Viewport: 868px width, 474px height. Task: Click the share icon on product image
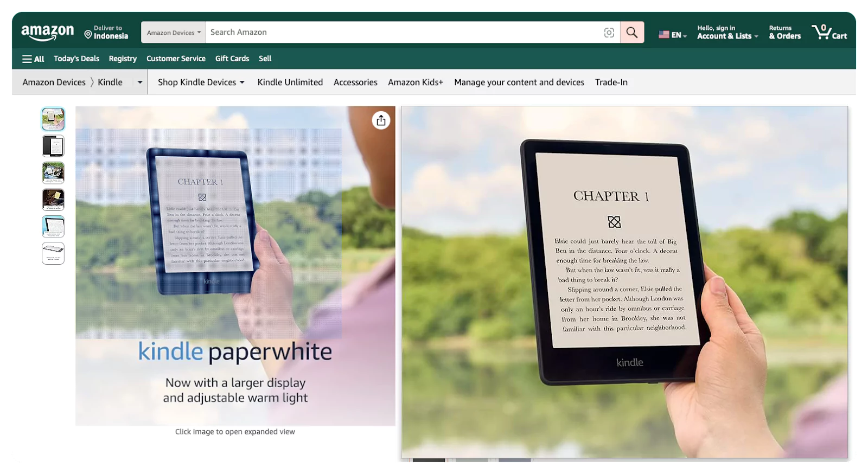pyautogui.click(x=381, y=120)
